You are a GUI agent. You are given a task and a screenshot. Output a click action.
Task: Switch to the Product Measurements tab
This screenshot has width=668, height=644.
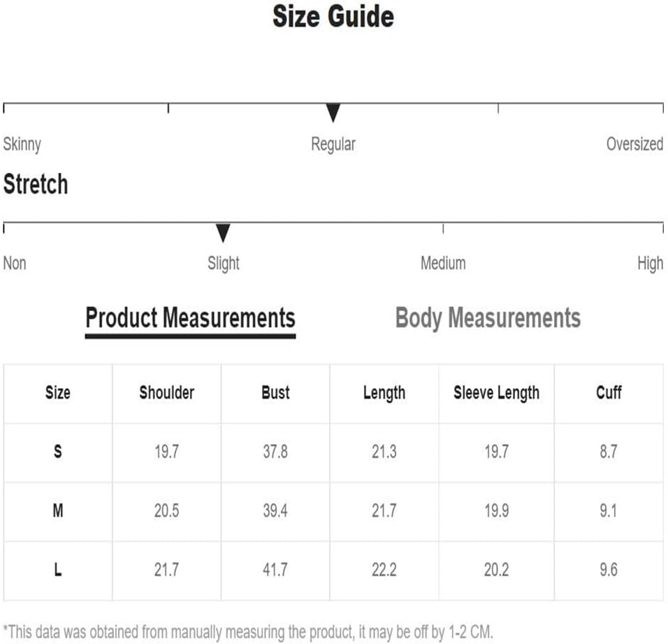[x=190, y=318]
